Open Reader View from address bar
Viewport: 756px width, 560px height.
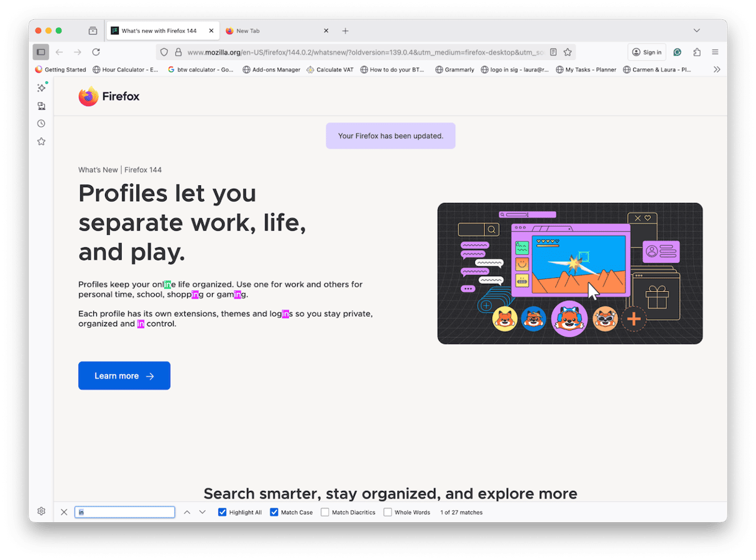click(553, 52)
